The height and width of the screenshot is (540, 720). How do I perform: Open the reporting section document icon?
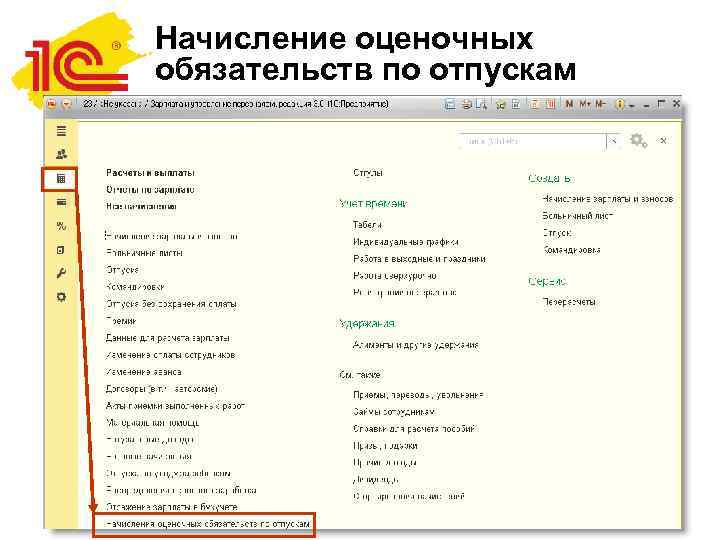point(61,250)
